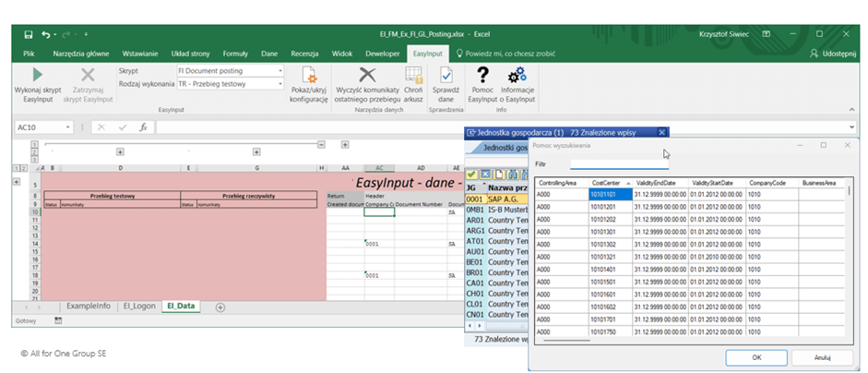The width and height of the screenshot is (868, 373).
Task: Open the undo history dropdown arrow
Action: click(54, 34)
